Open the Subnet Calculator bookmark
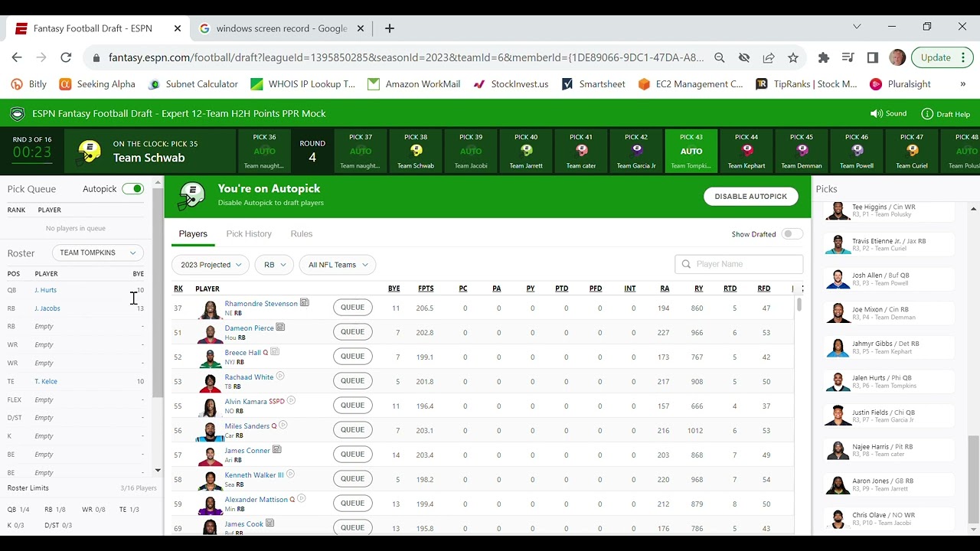This screenshot has height=551, width=980. pos(193,84)
